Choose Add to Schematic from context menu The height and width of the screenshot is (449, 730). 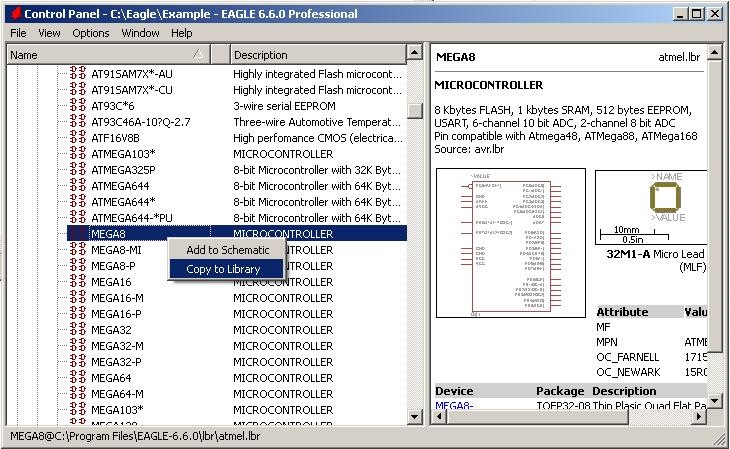coord(227,250)
